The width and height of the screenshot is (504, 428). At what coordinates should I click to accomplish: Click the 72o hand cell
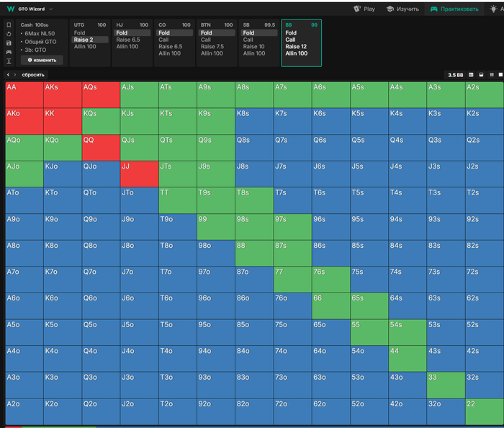point(292,412)
